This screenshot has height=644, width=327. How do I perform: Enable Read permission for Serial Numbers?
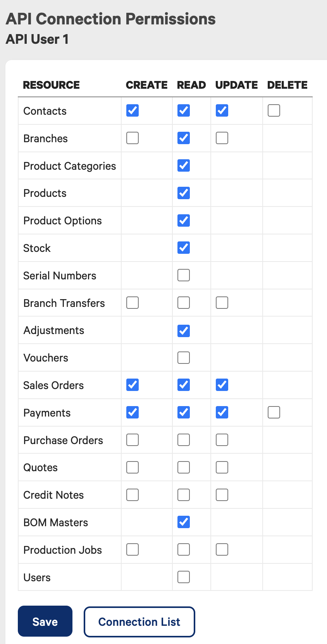click(184, 275)
